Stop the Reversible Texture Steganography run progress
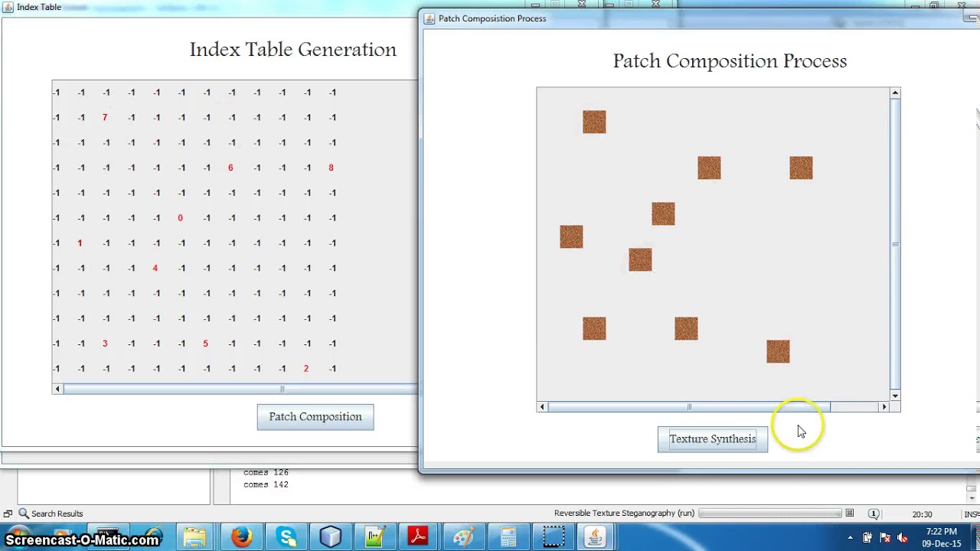 tap(849, 514)
